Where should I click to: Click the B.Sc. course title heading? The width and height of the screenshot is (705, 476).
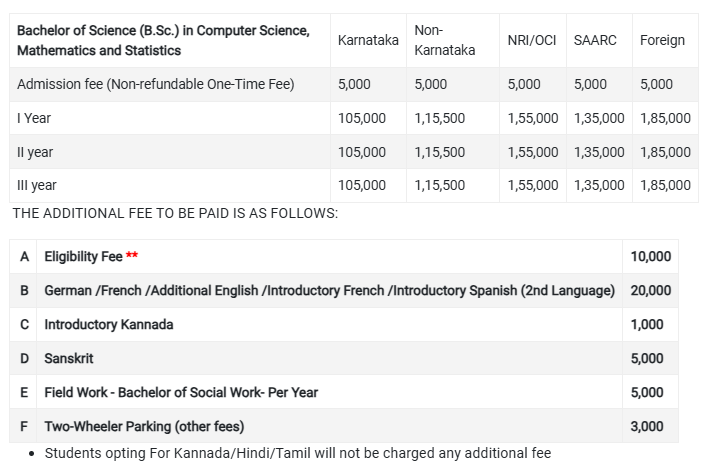[x=163, y=40]
